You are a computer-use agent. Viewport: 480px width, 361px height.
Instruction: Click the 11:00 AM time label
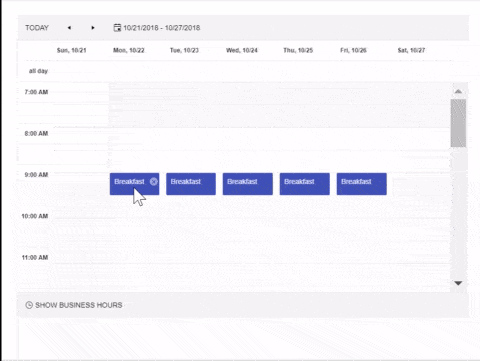click(x=35, y=257)
